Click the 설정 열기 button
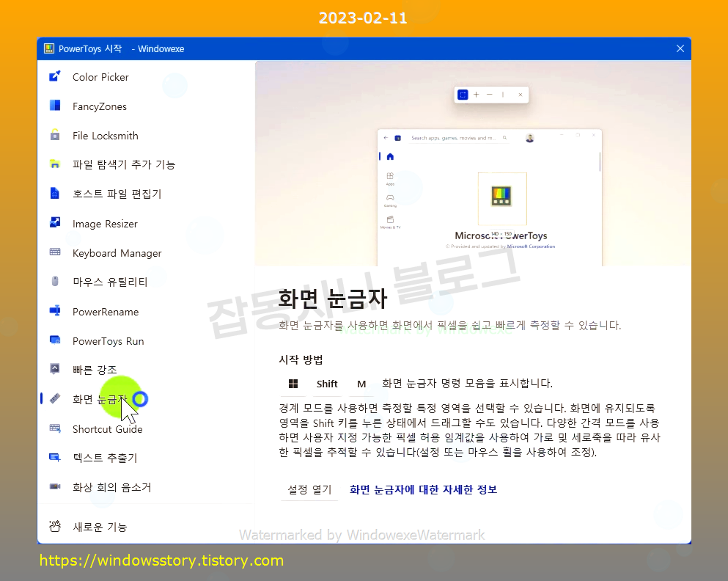Screen dimensions: 728x581 tap(309, 489)
